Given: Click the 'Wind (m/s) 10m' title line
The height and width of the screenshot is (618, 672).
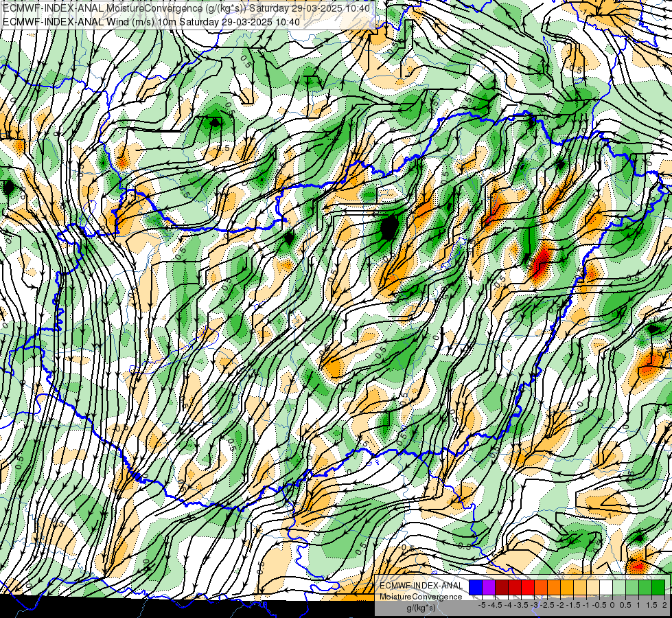Looking at the screenshot, I should coord(151,22).
